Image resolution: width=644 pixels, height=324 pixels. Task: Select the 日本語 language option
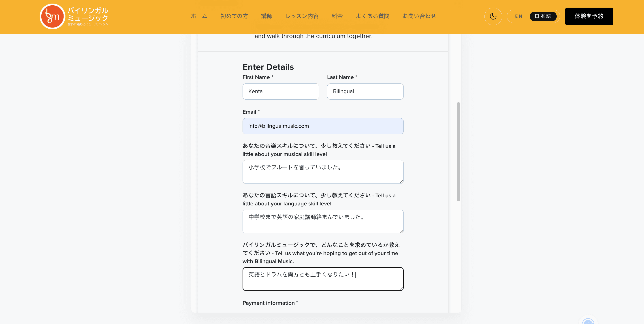tap(543, 16)
